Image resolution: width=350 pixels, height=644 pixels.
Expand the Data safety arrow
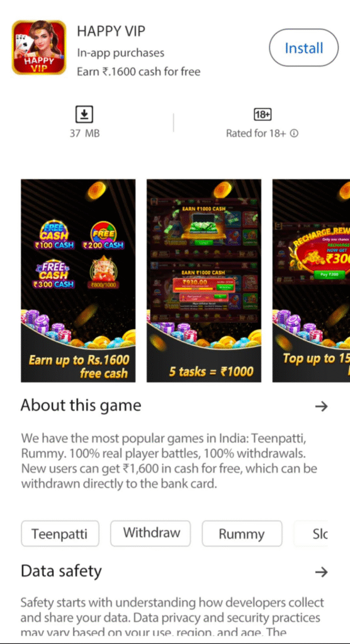tap(321, 572)
